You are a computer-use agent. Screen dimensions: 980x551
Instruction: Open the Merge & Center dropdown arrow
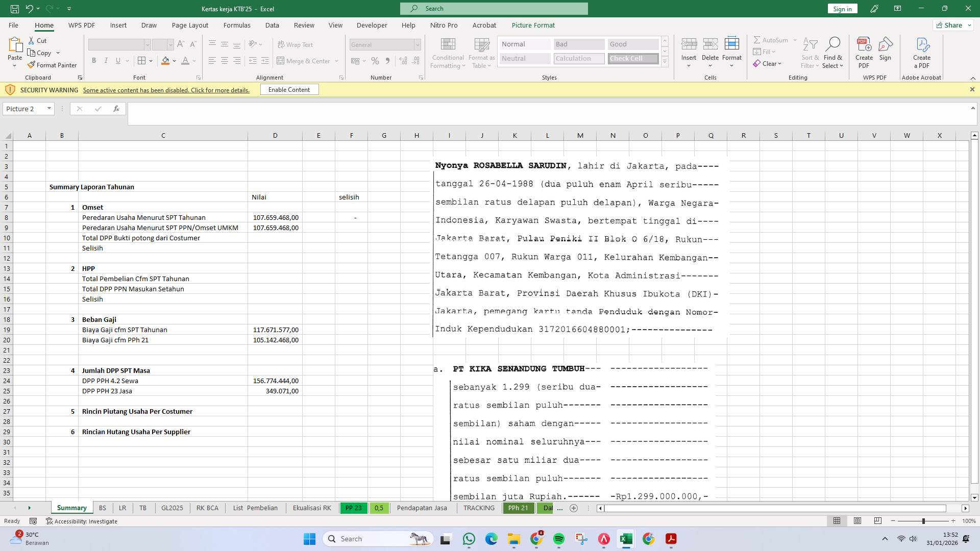coord(336,61)
